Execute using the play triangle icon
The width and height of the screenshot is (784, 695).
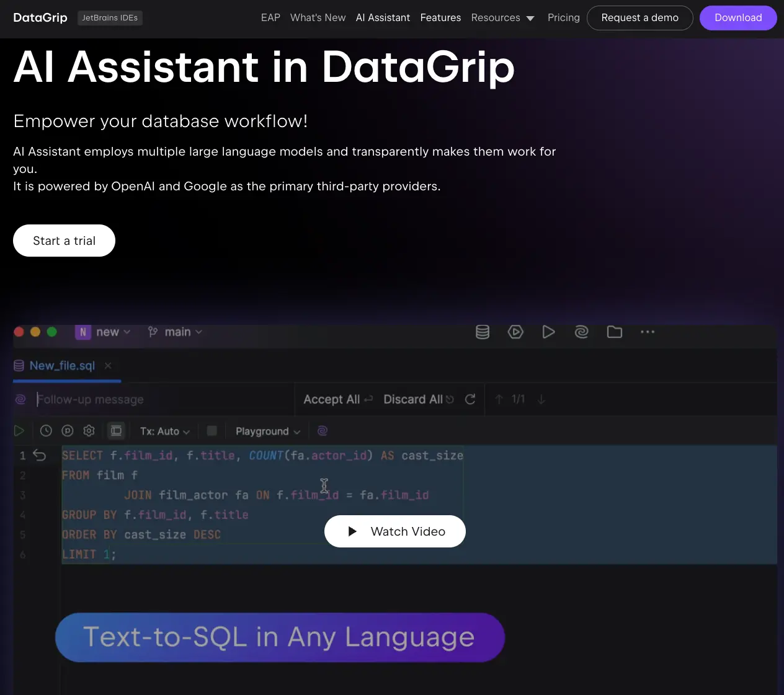[548, 332]
